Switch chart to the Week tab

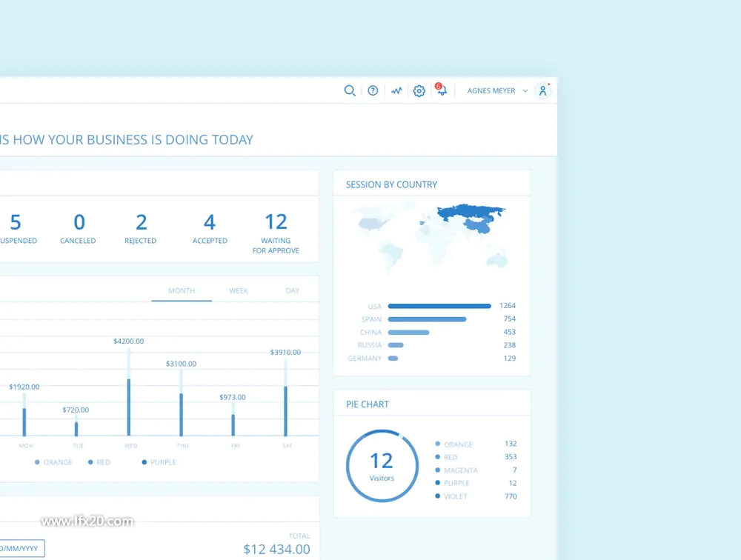click(x=239, y=290)
